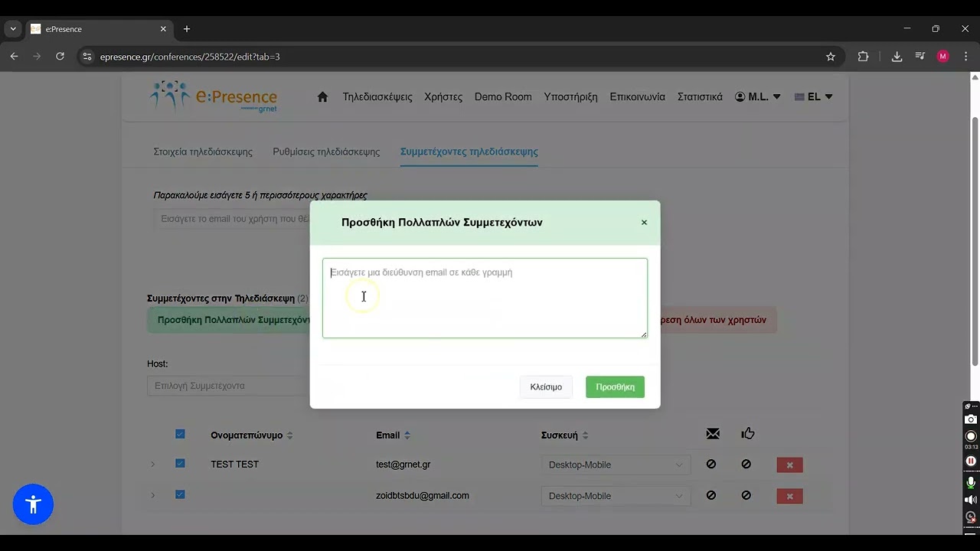Click the email addresses textarea
The width and height of the screenshot is (980, 551).
coord(485,298)
